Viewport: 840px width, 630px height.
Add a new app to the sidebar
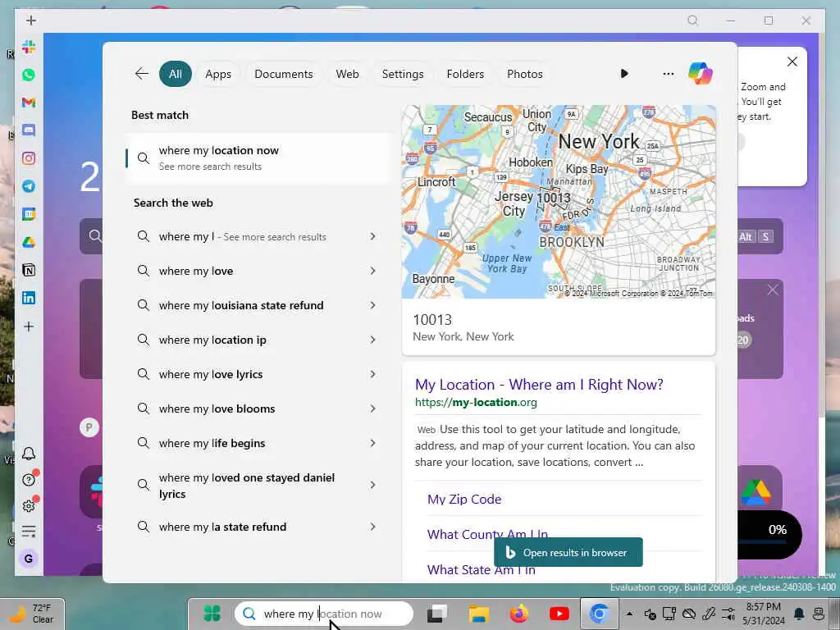[29, 326]
